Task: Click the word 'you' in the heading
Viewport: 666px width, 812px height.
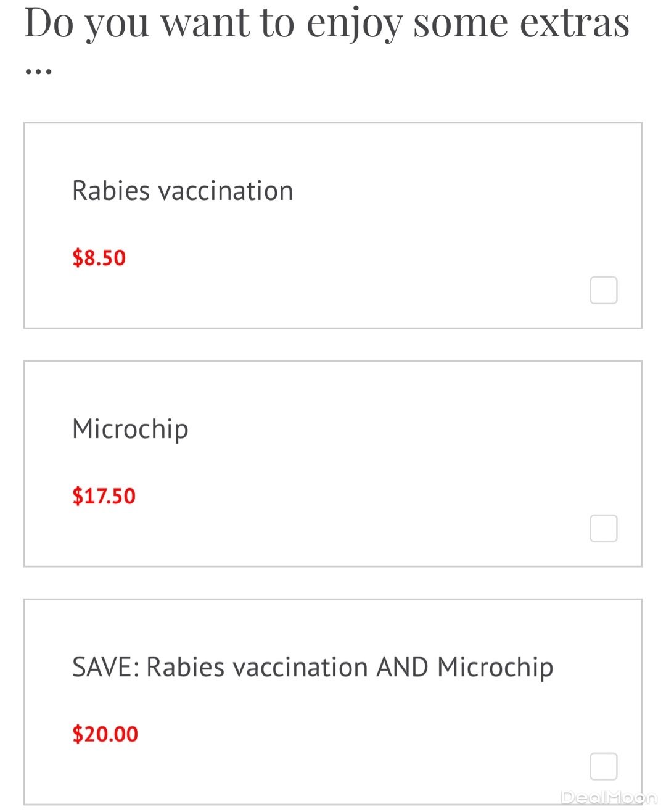Action: click(x=117, y=23)
